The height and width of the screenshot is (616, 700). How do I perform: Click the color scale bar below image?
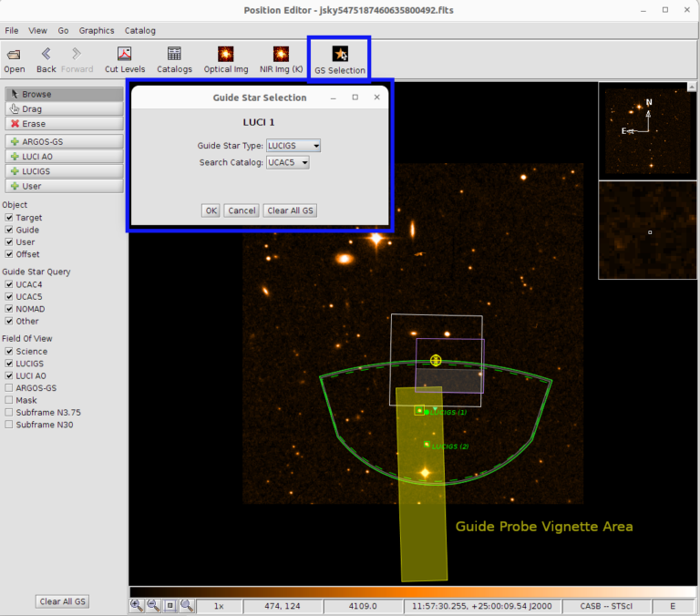410,591
